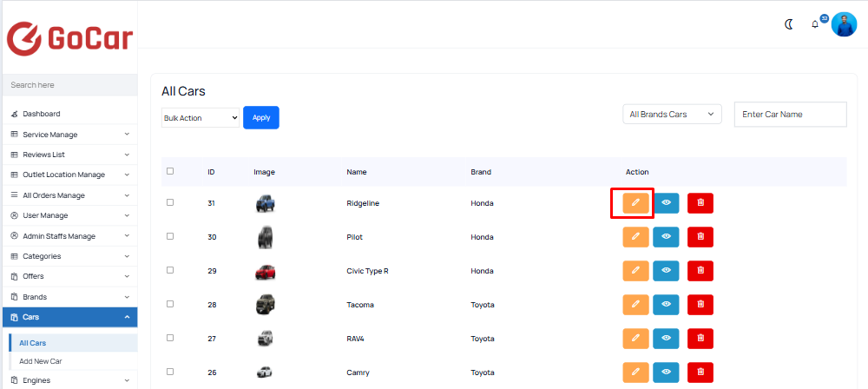Delete the Civic Type R entry
The image size is (868, 389).
[700, 270]
